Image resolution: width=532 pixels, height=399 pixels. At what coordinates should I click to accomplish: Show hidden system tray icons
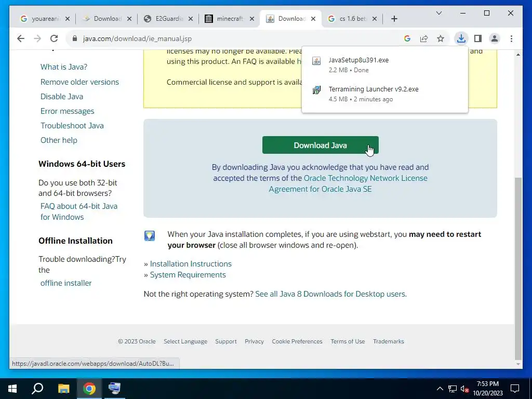pyautogui.click(x=440, y=389)
